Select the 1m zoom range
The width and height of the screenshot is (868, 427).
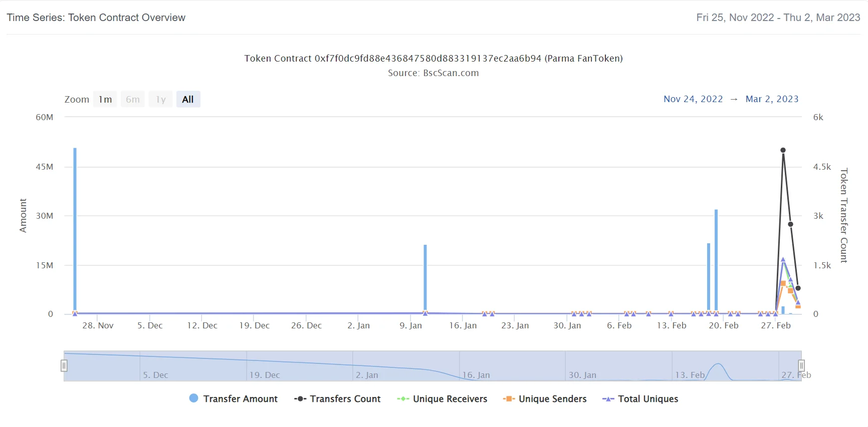[105, 99]
